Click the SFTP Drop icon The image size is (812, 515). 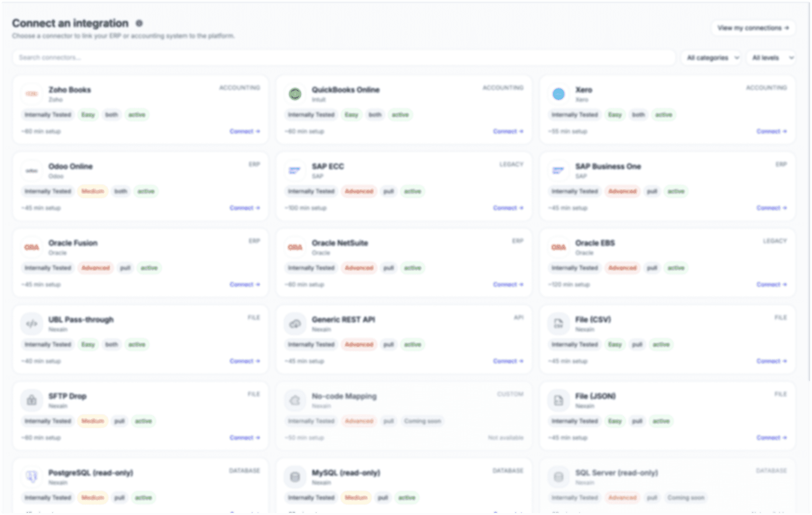(x=32, y=400)
